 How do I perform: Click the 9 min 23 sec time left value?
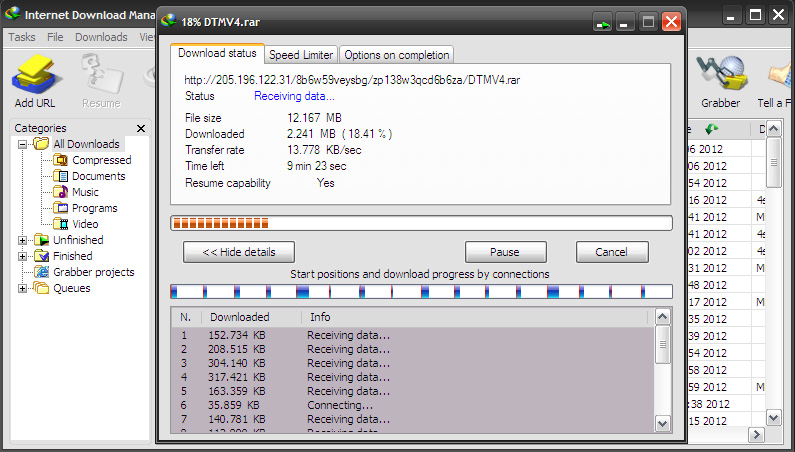pos(316,166)
